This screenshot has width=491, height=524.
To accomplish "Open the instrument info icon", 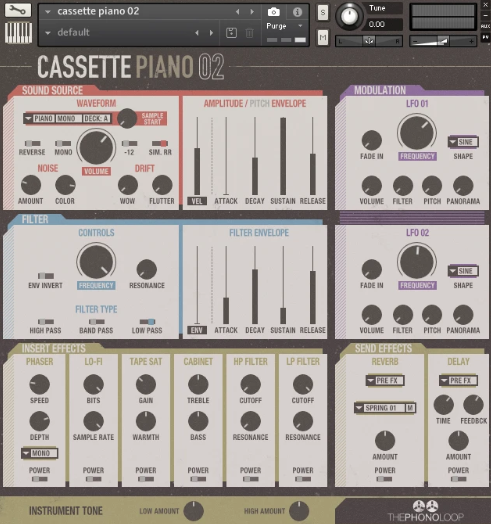I will coord(297,12).
